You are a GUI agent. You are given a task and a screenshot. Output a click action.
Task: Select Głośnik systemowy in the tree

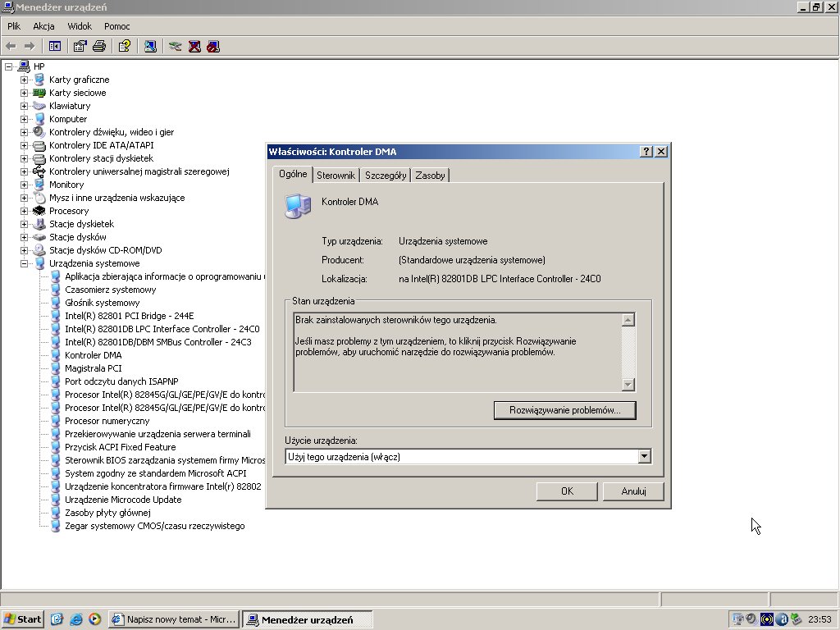102,303
